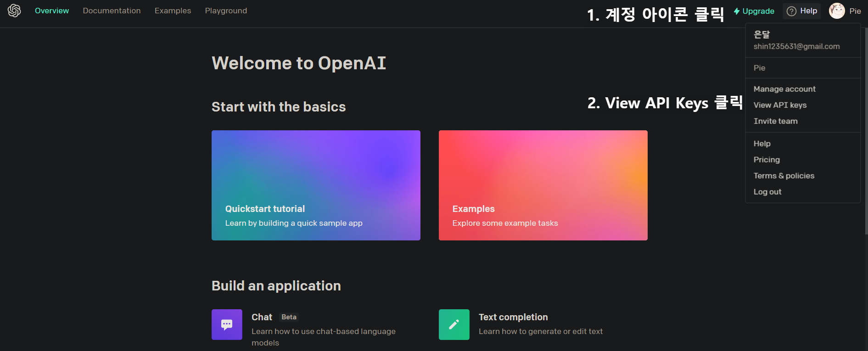Click the account avatar icon
The height and width of the screenshot is (351, 868).
pos(837,11)
